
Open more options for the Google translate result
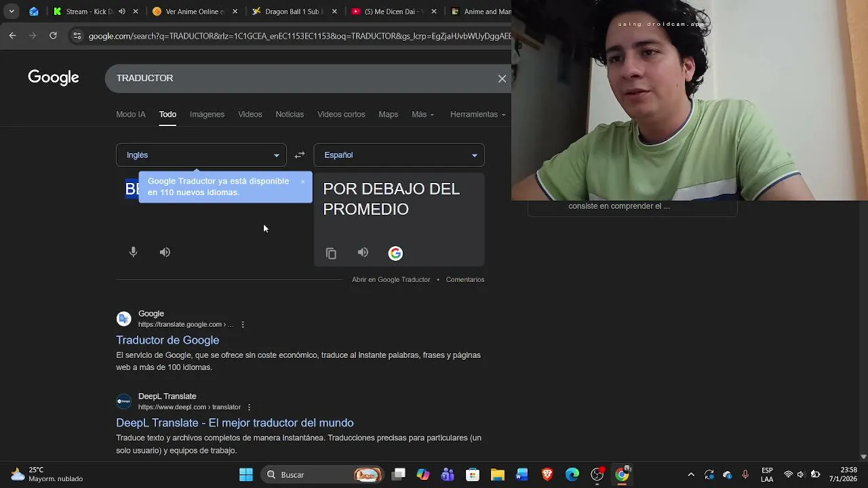(x=243, y=325)
